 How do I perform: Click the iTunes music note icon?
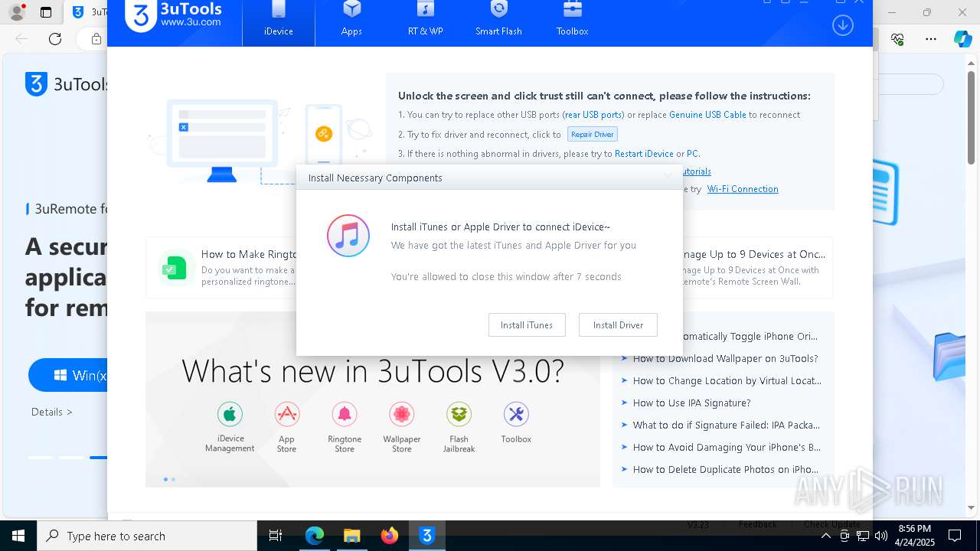(x=348, y=235)
